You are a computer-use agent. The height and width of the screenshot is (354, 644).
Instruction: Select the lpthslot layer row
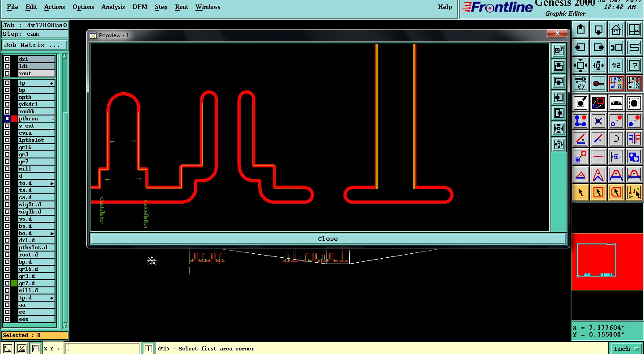point(37,140)
